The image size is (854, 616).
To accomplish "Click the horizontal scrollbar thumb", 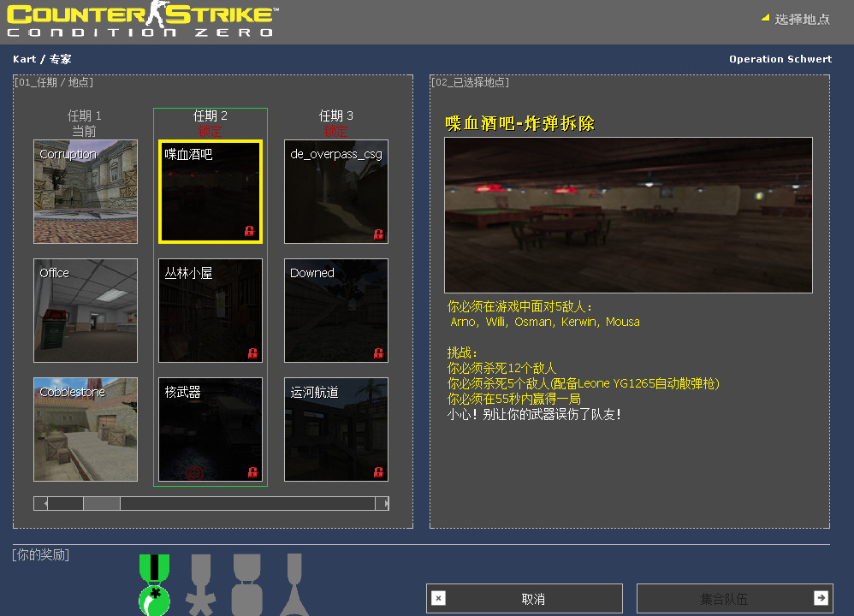I will pyautogui.click(x=102, y=504).
